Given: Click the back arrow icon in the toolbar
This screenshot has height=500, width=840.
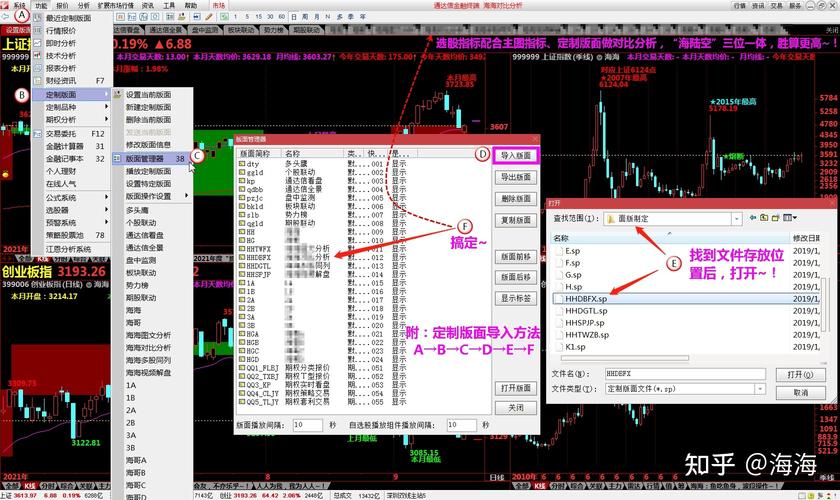Looking at the screenshot, I should 5,17.
